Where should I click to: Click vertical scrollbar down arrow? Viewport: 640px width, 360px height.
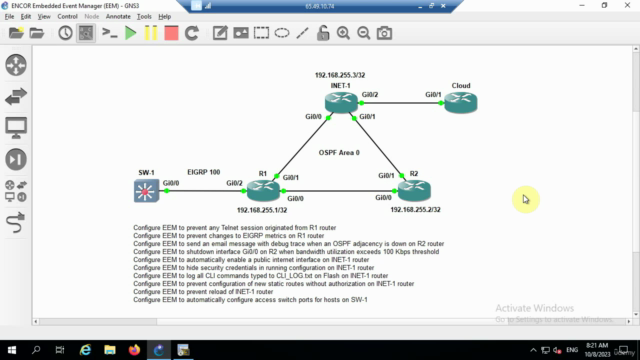coord(636,315)
